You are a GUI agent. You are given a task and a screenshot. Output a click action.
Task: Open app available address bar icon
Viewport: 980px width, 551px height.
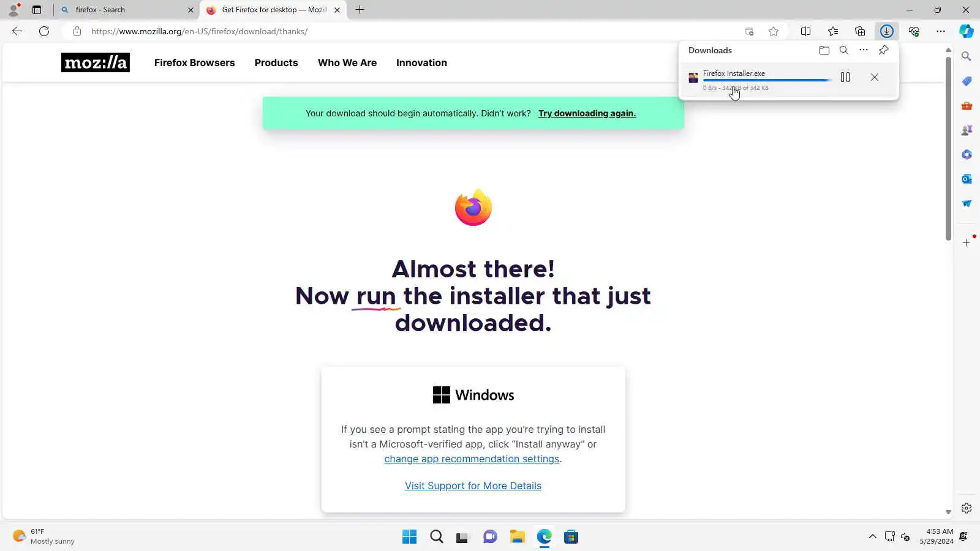coord(749,31)
